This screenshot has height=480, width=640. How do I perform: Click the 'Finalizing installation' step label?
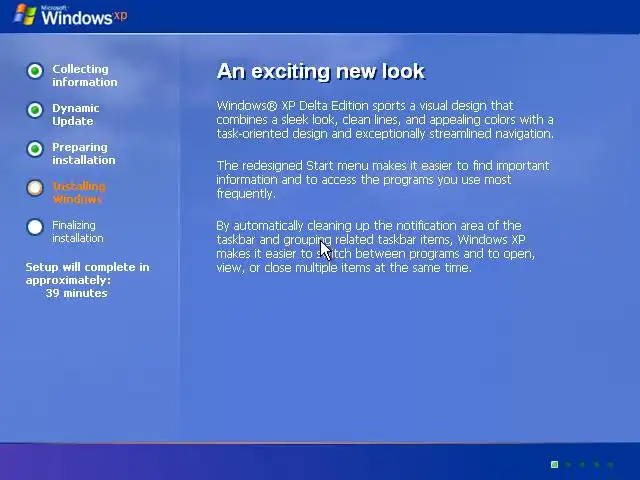[x=78, y=231]
